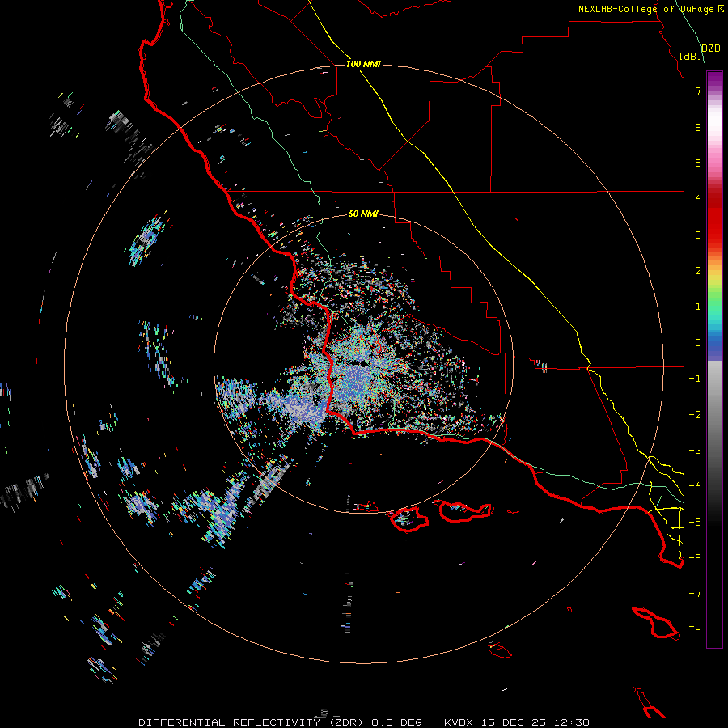The height and width of the screenshot is (728, 728).
Task: Select the "DZD" label above the color scale
Action: click(x=711, y=49)
